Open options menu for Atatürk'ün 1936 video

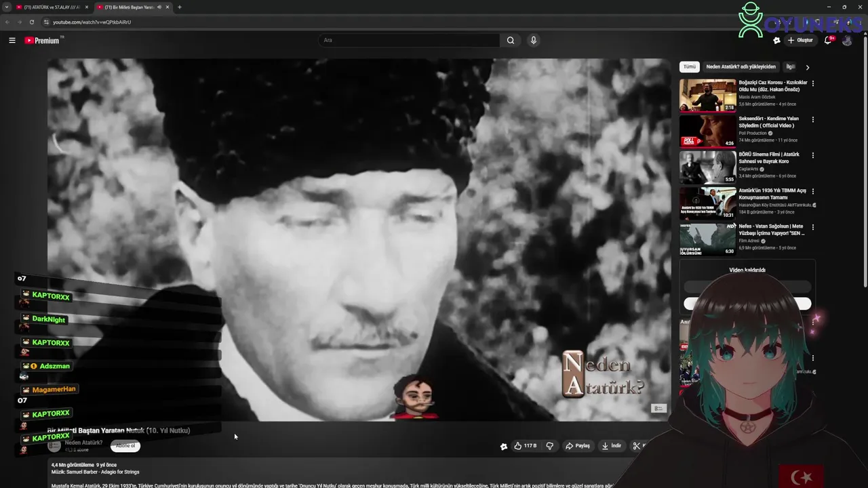pyautogui.click(x=813, y=191)
